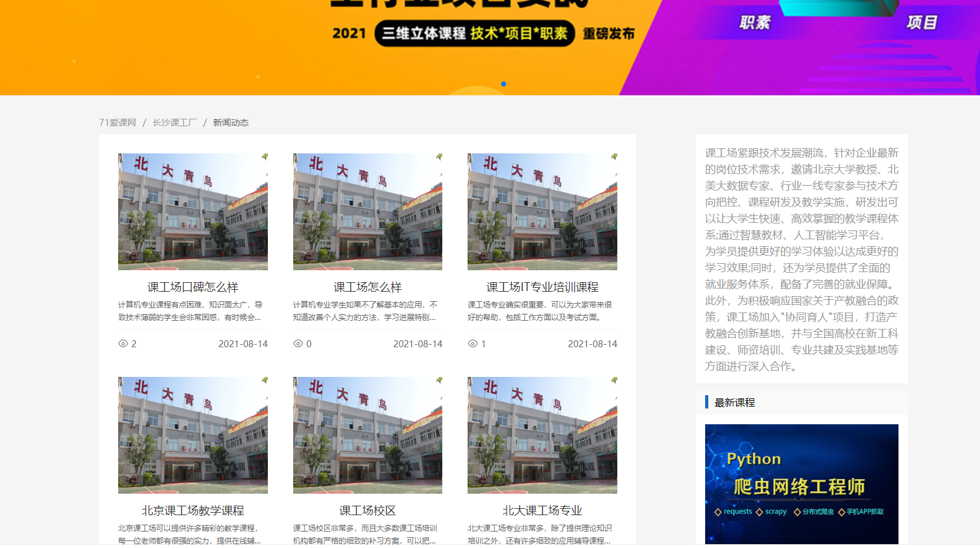Image resolution: width=980 pixels, height=548 pixels.
Task: Click the thumbnail image above 课工场怎么样
Action: click(x=368, y=211)
